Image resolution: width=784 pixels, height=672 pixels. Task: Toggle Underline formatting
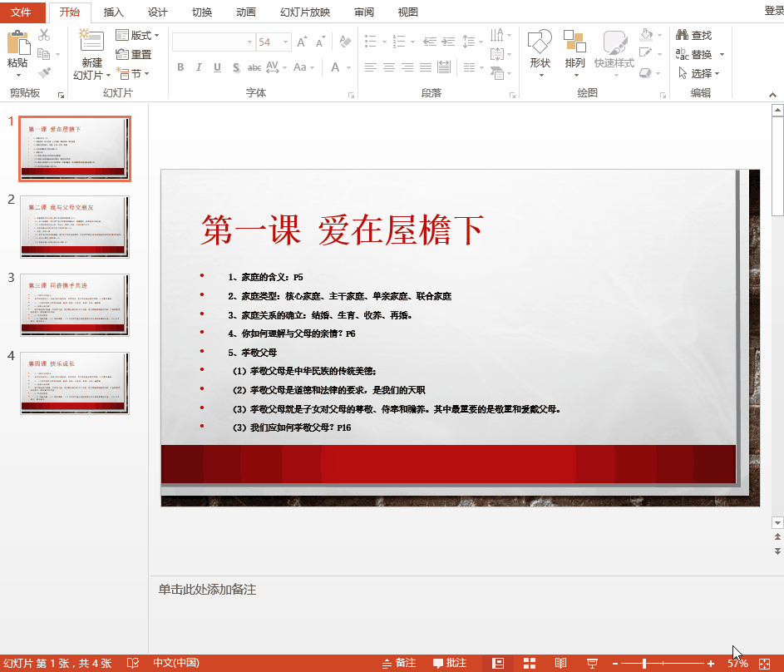(x=217, y=67)
